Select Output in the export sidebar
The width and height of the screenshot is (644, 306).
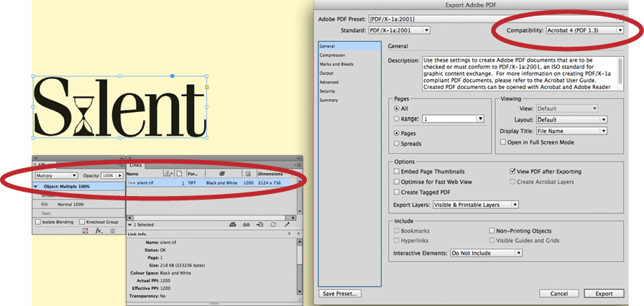[350, 73]
